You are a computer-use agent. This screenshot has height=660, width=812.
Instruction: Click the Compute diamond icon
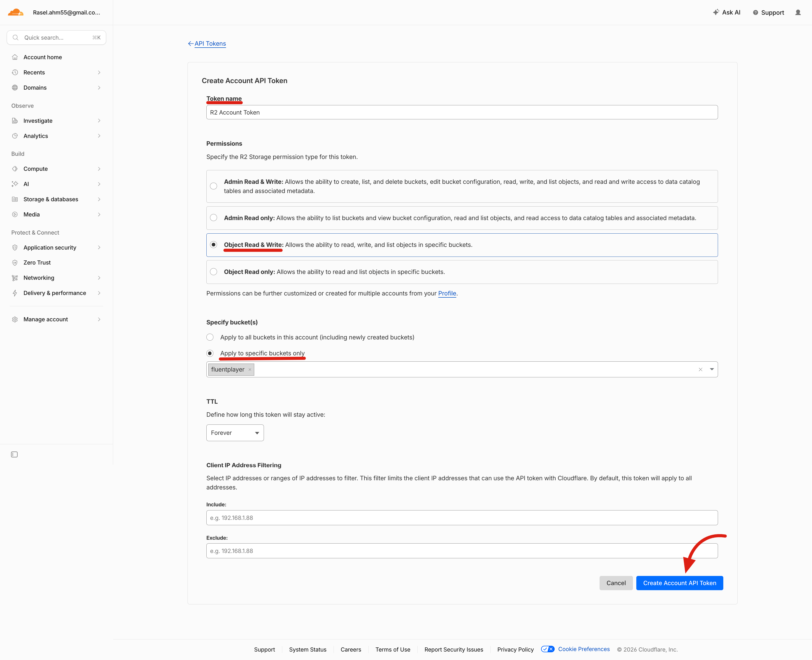[x=15, y=169]
